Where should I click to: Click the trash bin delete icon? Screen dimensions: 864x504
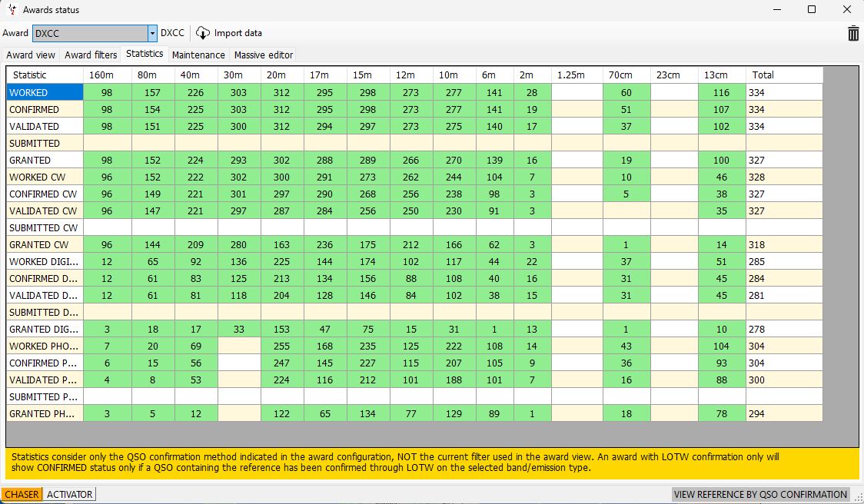click(x=853, y=33)
